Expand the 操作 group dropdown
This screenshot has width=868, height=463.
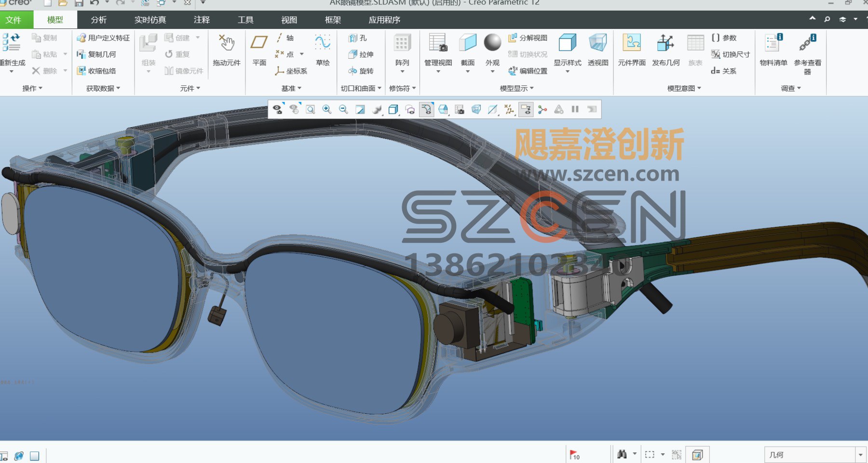click(32, 88)
